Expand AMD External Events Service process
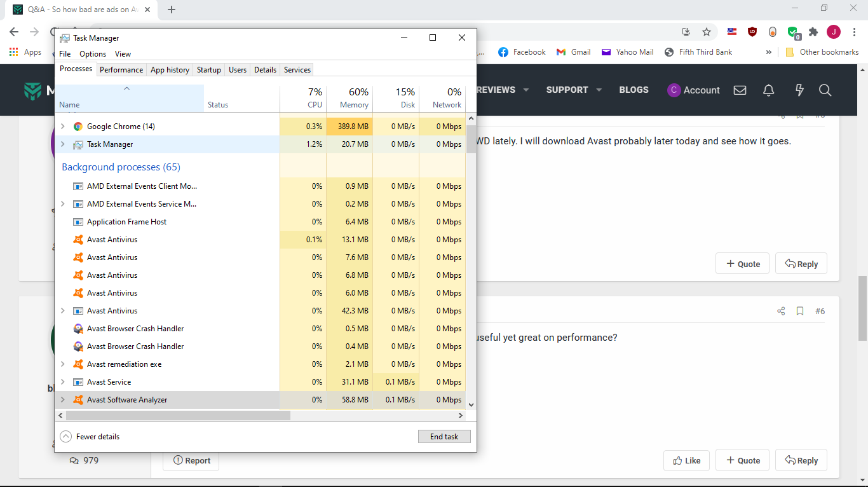Screen dimensions: 868x487 (x=62, y=204)
